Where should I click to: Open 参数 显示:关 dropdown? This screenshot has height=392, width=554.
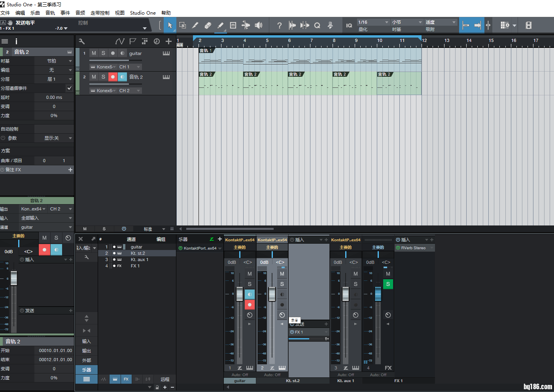point(54,138)
